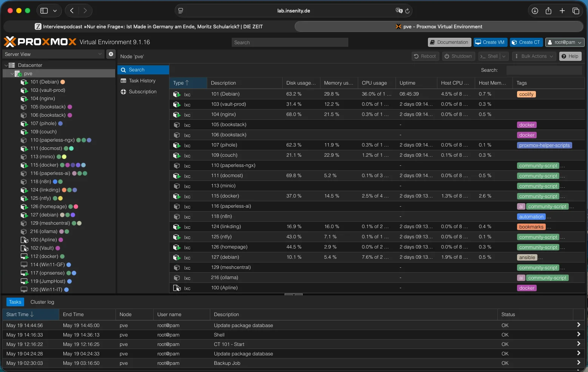Open the Bulk Actions dropdown
The width and height of the screenshot is (588, 372).
(534, 56)
